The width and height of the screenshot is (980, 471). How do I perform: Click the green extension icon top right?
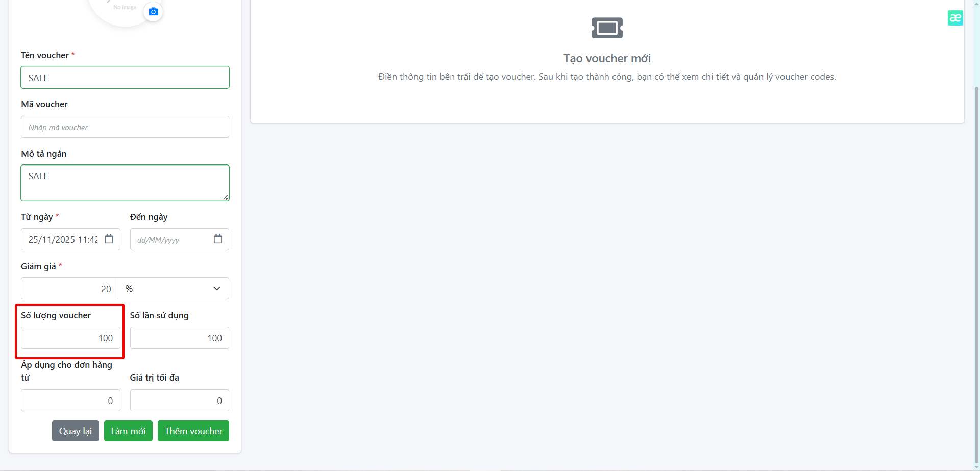[955, 18]
